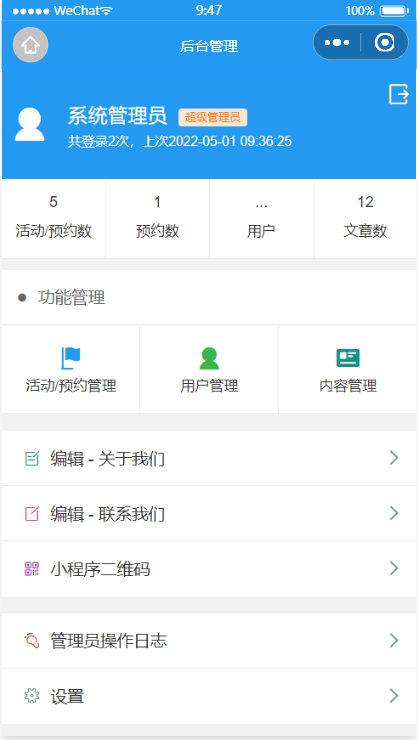Tap the white user avatar icon
The image size is (418, 740).
[30, 125]
